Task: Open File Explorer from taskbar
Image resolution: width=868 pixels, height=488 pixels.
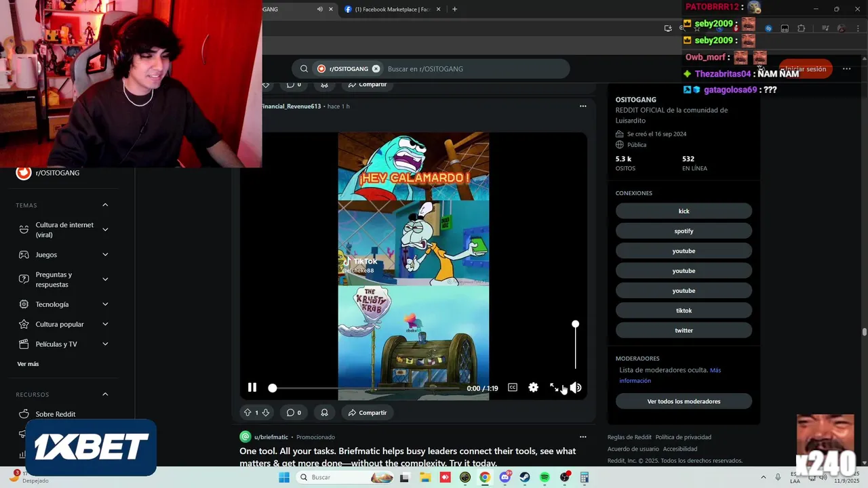Action: click(x=425, y=477)
